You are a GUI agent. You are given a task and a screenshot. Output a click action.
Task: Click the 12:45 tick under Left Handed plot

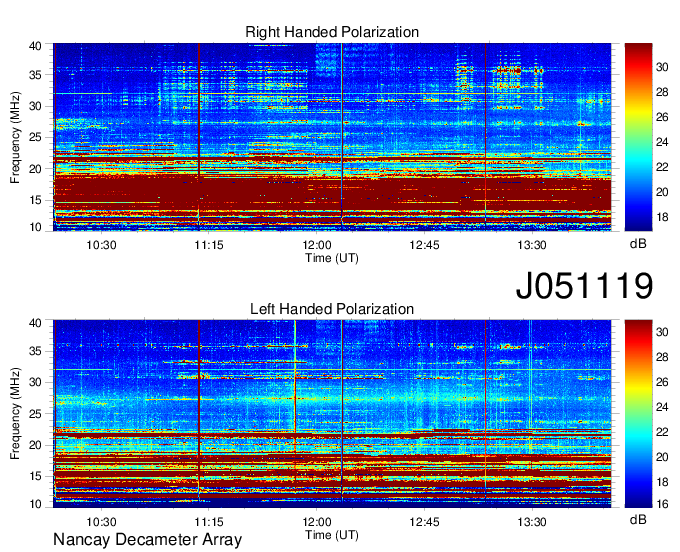(425, 522)
